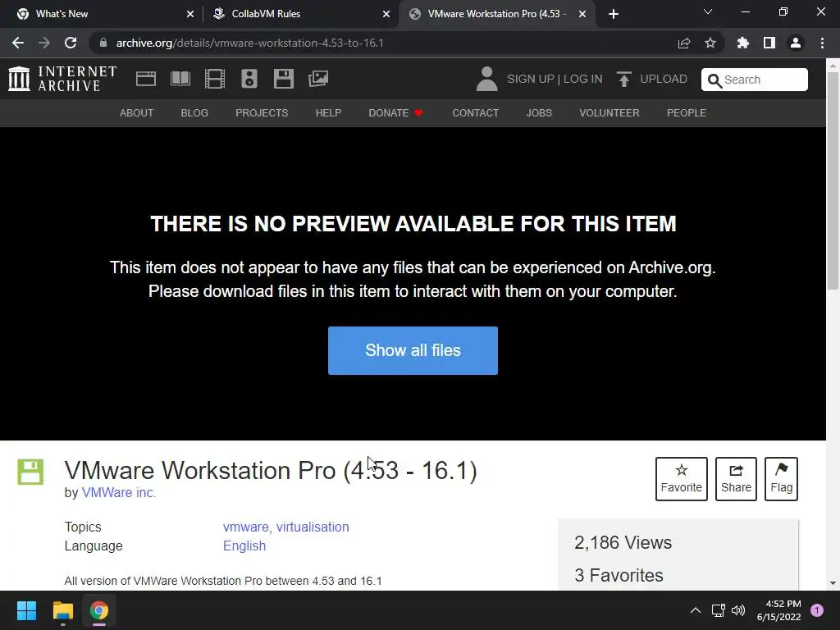Open File Explorer from the taskbar
840x630 pixels.
click(63, 610)
